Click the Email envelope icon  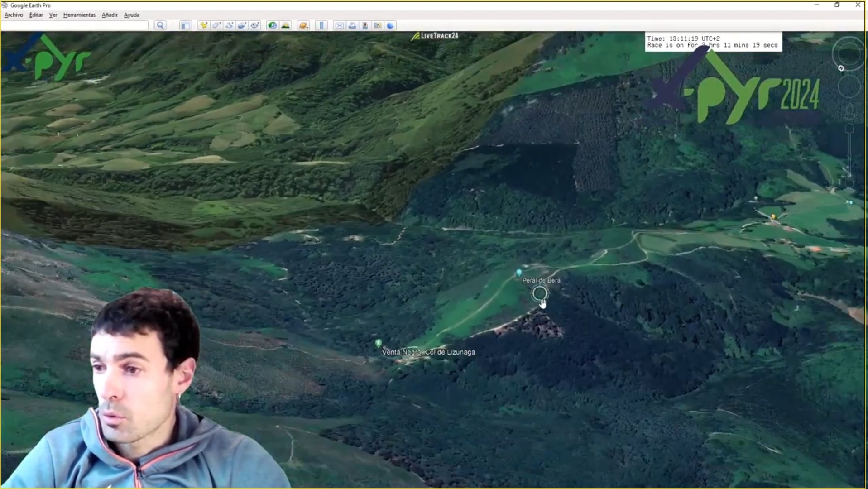[x=339, y=25]
